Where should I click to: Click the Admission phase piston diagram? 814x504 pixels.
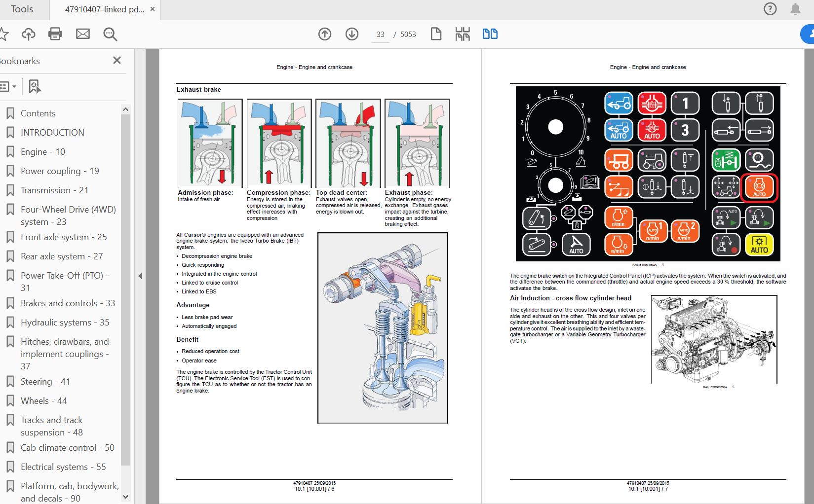(210, 143)
